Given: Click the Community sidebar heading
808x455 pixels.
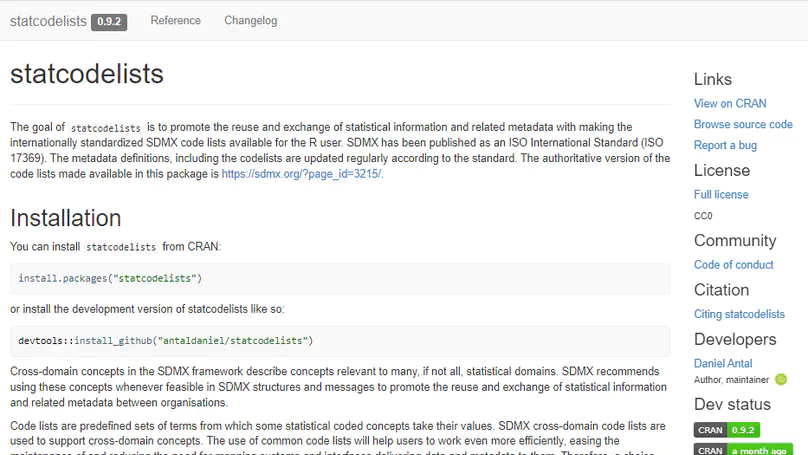Looking at the screenshot, I should coord(735,241).
